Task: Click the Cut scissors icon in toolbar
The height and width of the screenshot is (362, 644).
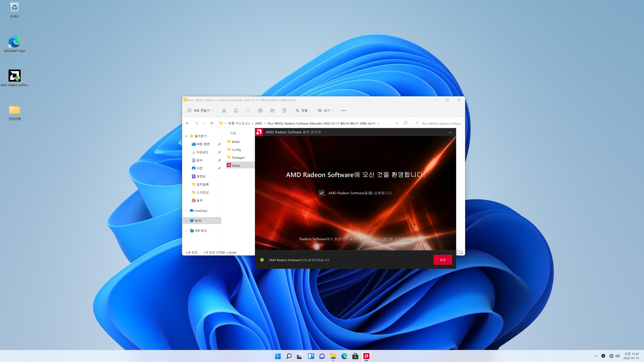Action: click(x=224, y=110)
